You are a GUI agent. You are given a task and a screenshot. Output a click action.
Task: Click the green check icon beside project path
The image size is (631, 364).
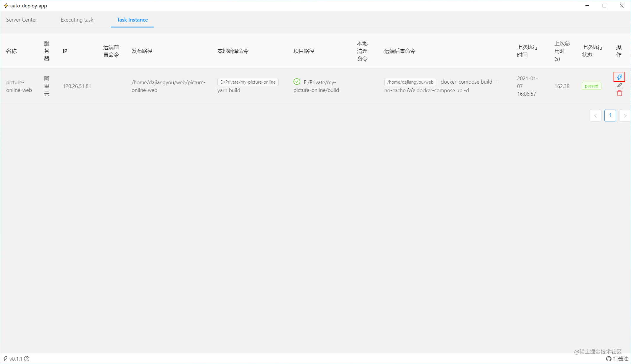pos(297,82)
